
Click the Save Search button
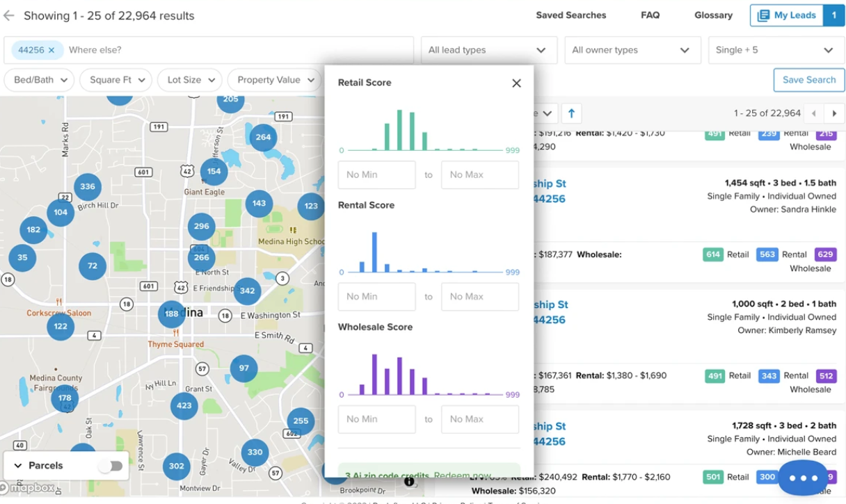pyautogui.click(x=808, y=80)
